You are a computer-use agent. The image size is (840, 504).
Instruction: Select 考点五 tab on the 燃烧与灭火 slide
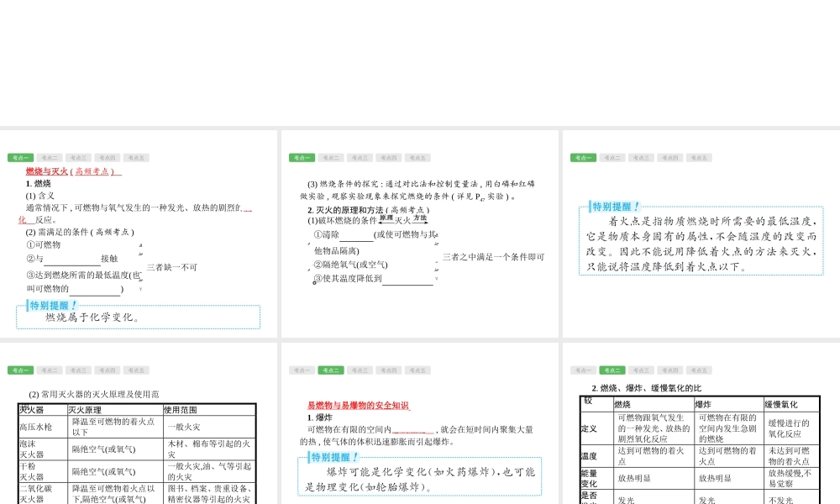(136, 157)
